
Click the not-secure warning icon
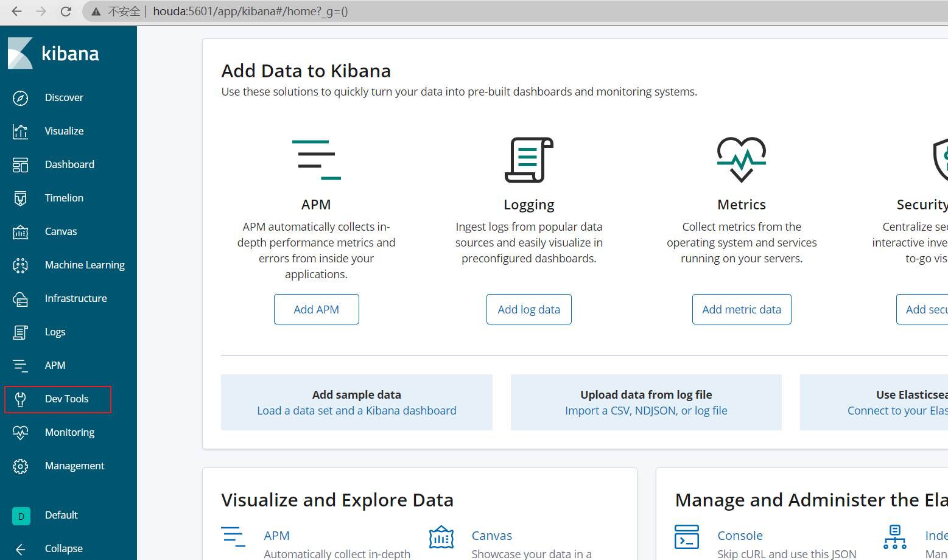click(x=96, y=12)
